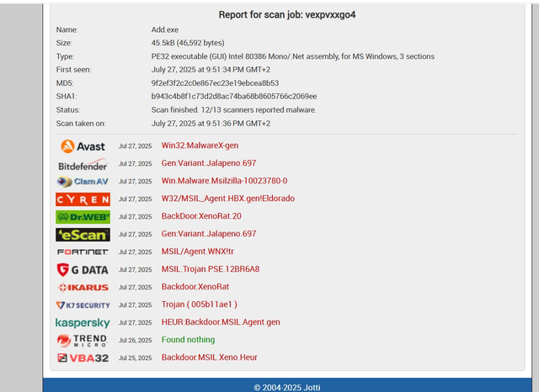Click the Dr.WEB scanner logo
This screenshot has height=392, width=539.
(x=83, y=217)
